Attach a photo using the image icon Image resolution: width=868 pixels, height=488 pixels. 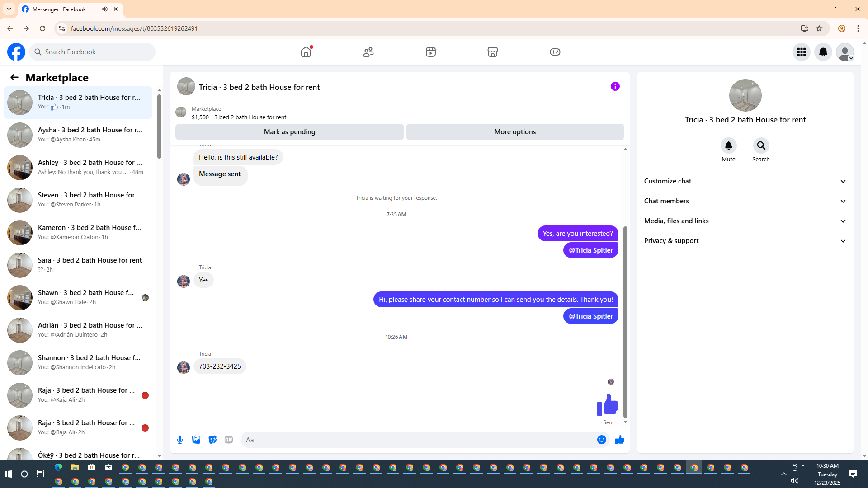[x=196, y=440]
